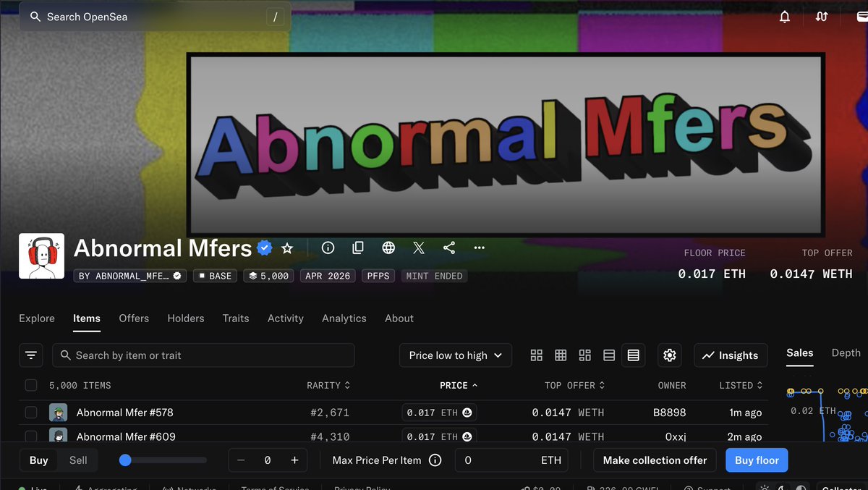Star the Abnormal Mfers collection

(x=287, y=248)
